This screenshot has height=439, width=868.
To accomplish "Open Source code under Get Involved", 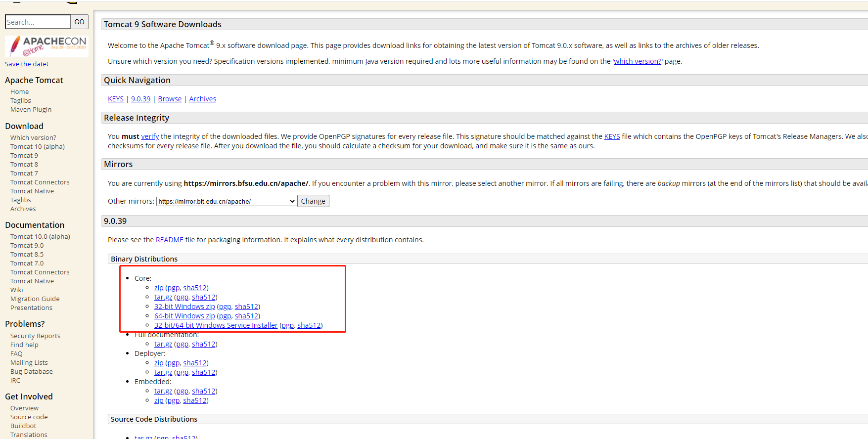I will pyautogui.click(x=29, y=417).
